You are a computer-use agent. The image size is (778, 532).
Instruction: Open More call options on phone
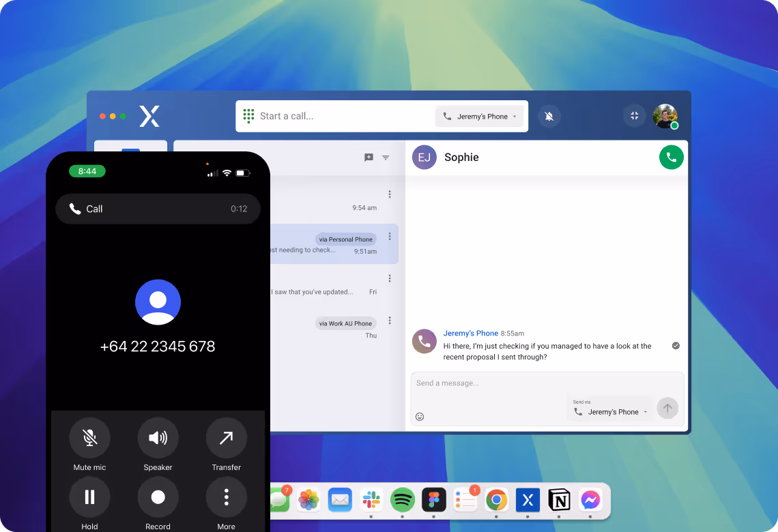[x=227, y=497]
